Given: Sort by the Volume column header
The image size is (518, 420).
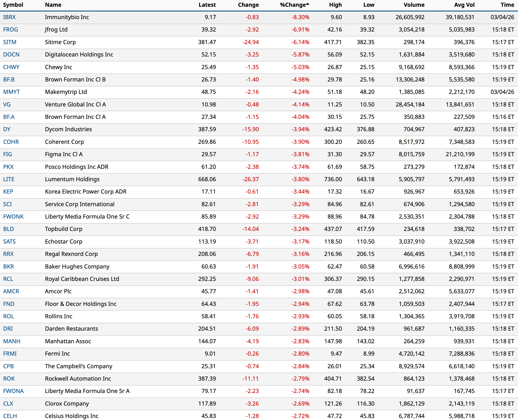Looking at the screenshot, I should point(414,5).
